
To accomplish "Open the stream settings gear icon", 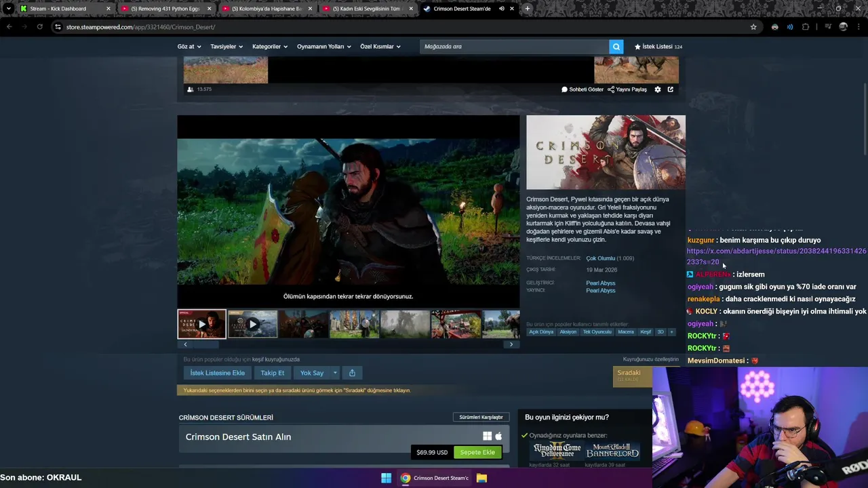I will 657,89.
